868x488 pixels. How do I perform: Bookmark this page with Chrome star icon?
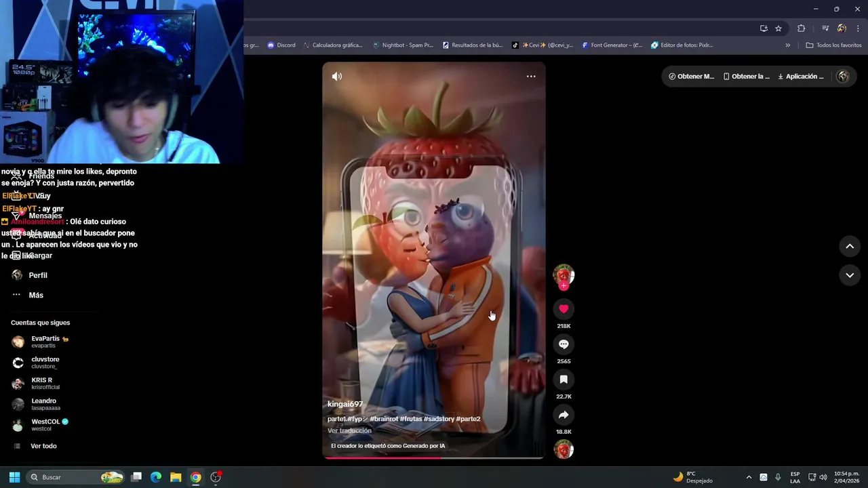click(778, 28)
